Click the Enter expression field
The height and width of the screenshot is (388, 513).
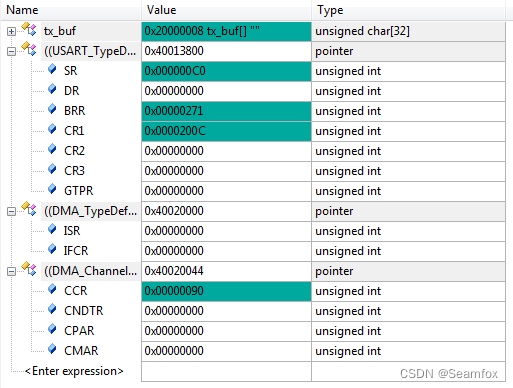coord(74,371)
